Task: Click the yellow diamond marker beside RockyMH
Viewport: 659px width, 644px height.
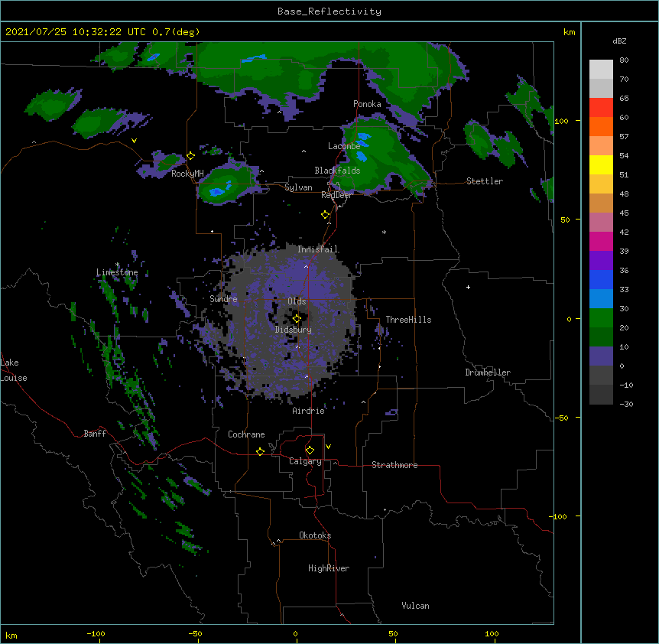Action: pyautogui.click(x=191, y=156)
